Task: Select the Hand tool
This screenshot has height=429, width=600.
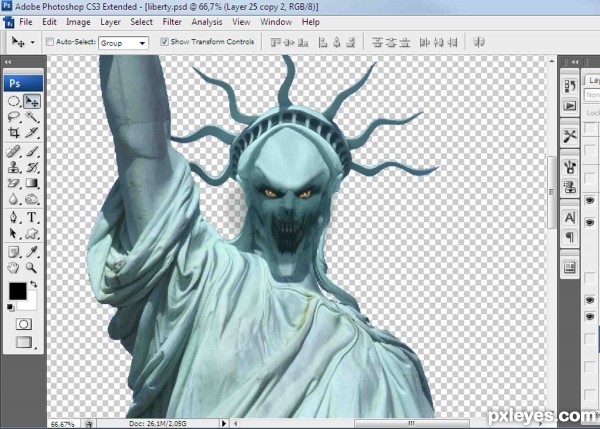Action: (14, 268)
